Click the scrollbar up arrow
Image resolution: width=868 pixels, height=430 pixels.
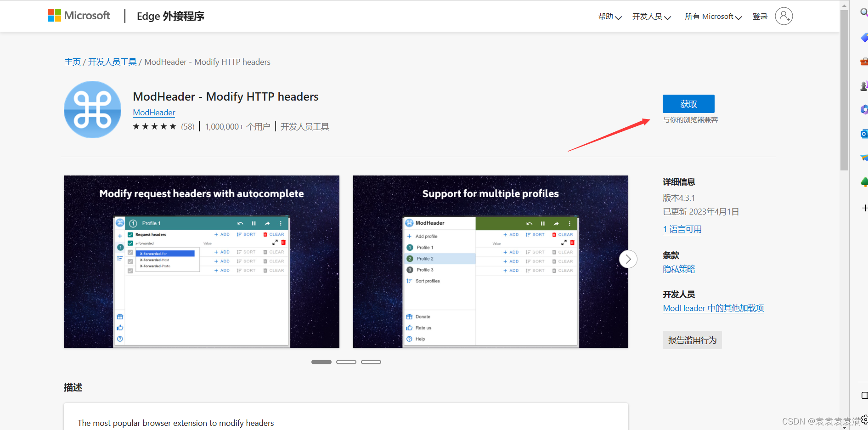pos(844,5)
